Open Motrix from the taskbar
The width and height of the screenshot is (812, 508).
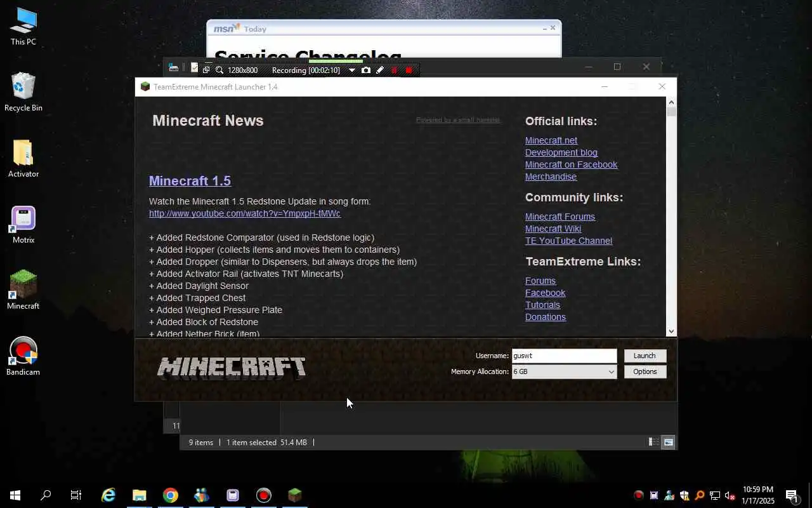[233, 495]
